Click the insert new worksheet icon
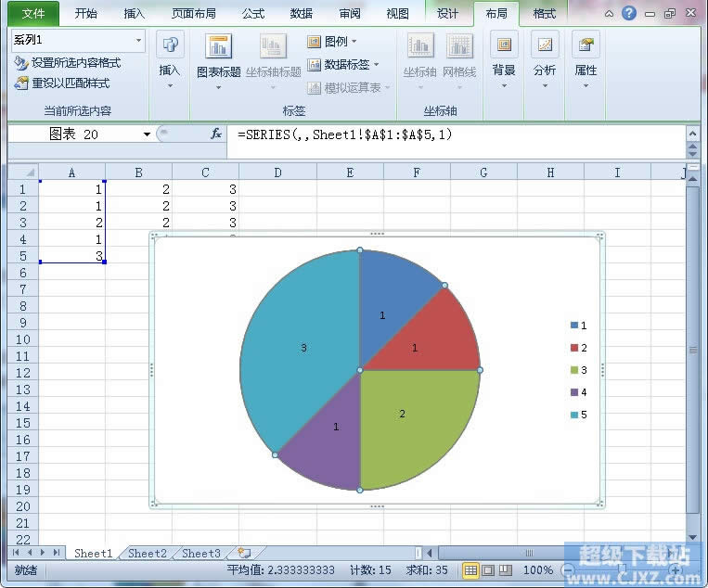The image size is (708, 588). pos(243,553)
